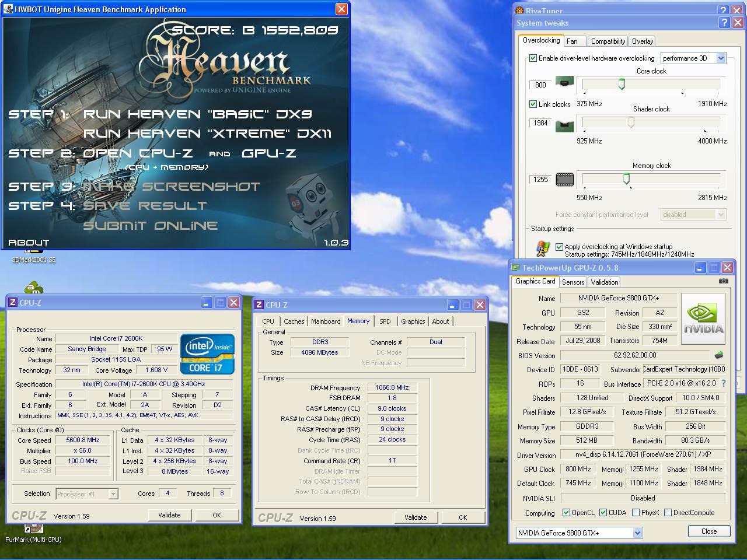Click the BIOS save chip icon in GPU-Z
747x560 pixels.
[719, 355]
